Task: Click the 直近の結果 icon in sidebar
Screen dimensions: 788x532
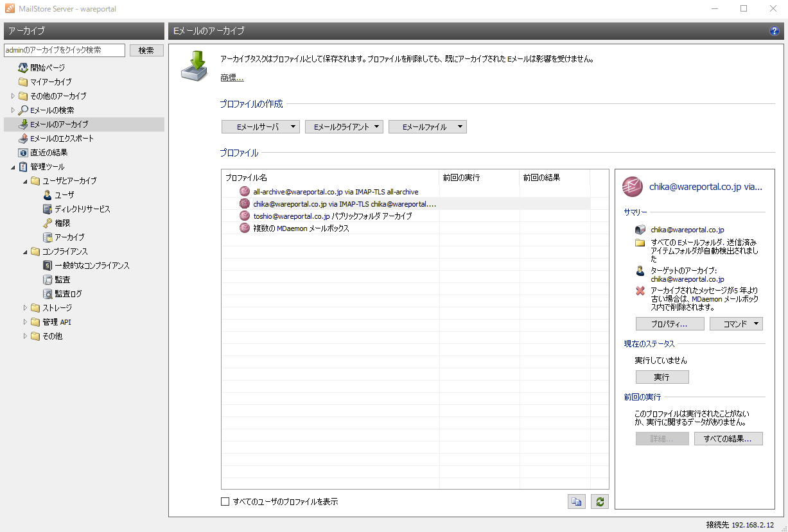Action: 23,153
